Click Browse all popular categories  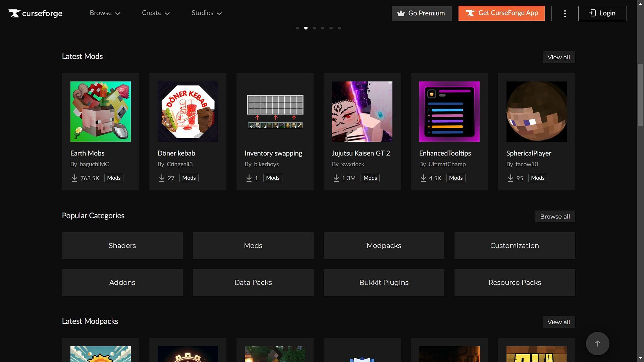[555, 216]
